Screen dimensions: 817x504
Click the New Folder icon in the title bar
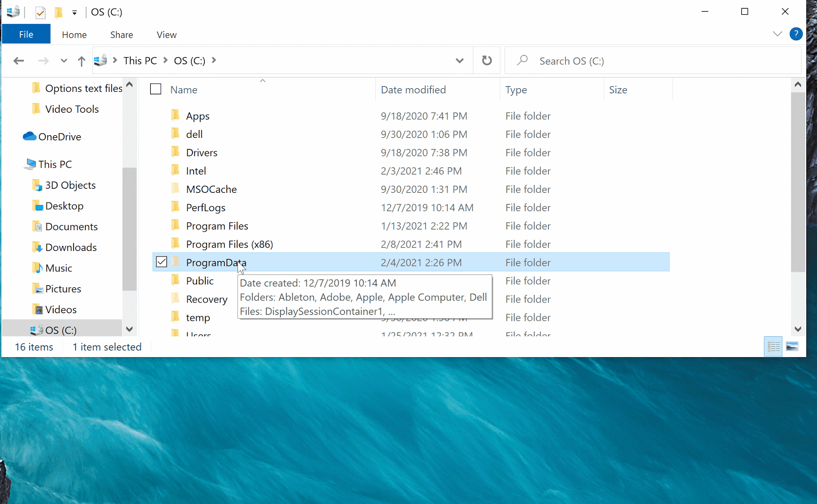click(59, 12)
